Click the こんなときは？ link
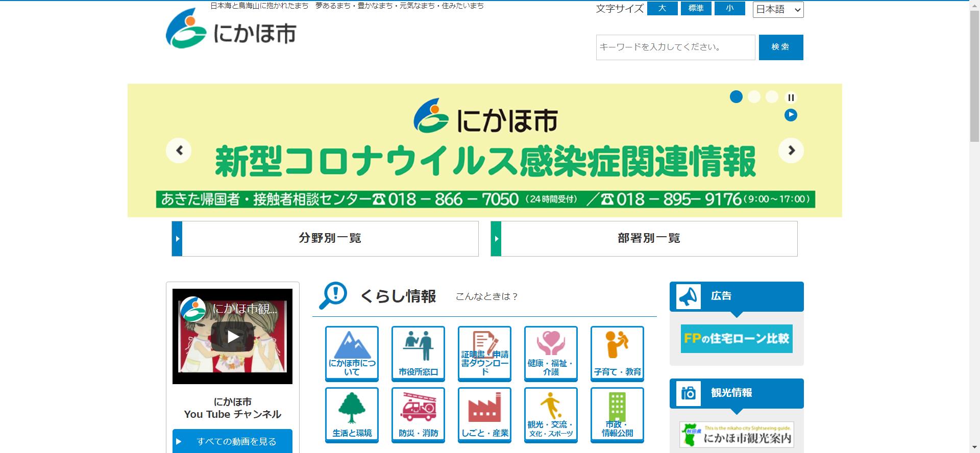980x453 pixels. coord(487,296)
